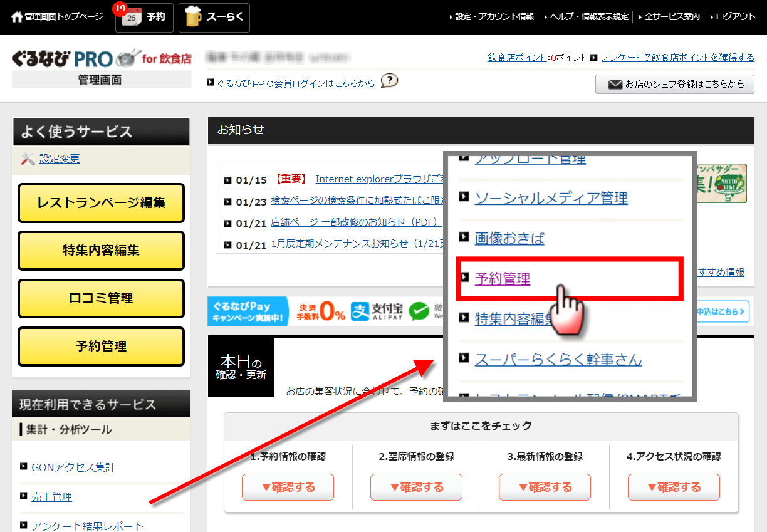This screenshot has height=532, width=767.
Task: Open 設定変更 link with tools icon
Action: point(60,159)
